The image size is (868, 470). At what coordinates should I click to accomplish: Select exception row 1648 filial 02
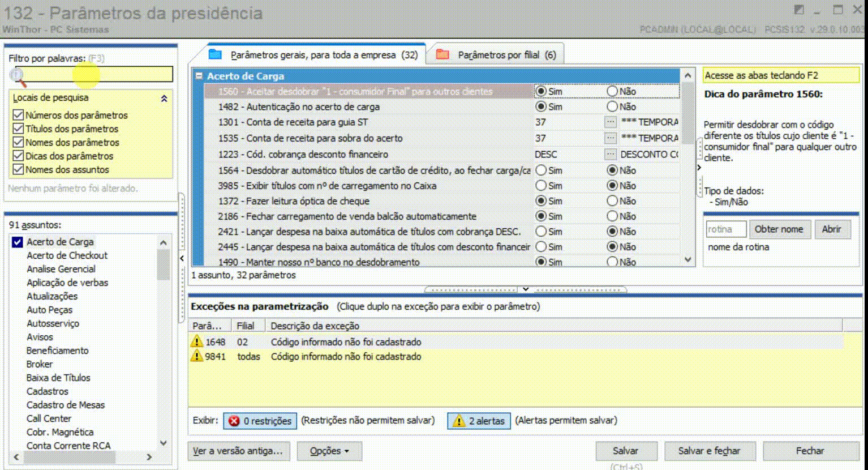[x=516, y=342]
